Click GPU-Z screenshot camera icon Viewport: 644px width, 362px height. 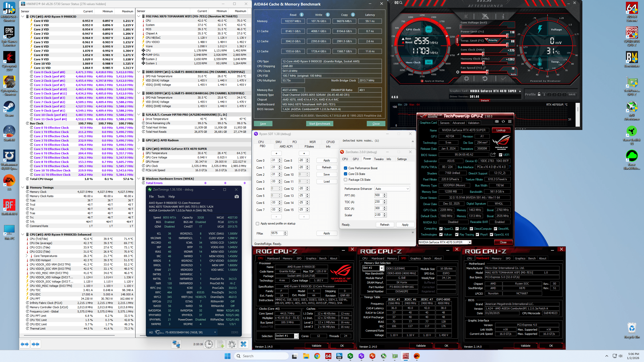tap(497, 122)
